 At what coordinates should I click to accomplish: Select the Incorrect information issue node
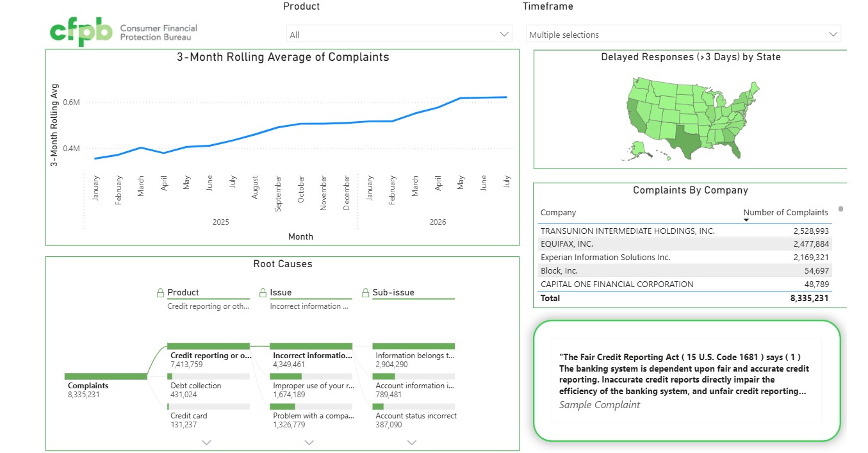click(311, 346)
